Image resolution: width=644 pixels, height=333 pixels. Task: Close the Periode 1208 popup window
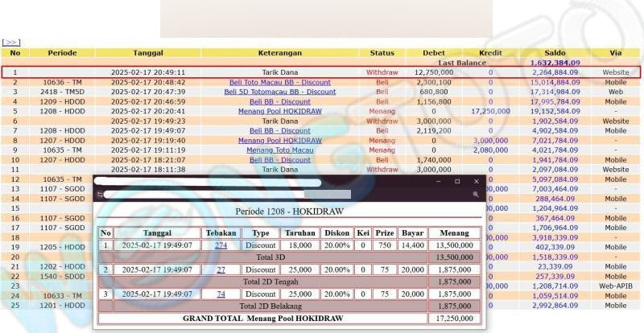tap(477, 182)
